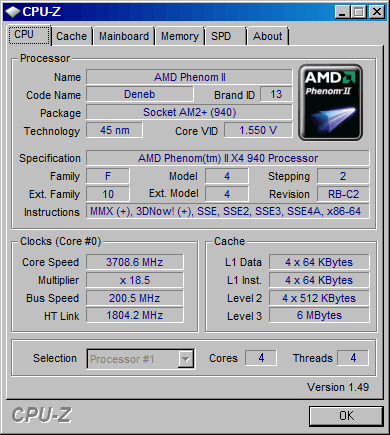Image resolution: width=390 pixels, height=435 pixels.
Task: Open the Mainboard tab
Action: [124, 36]
